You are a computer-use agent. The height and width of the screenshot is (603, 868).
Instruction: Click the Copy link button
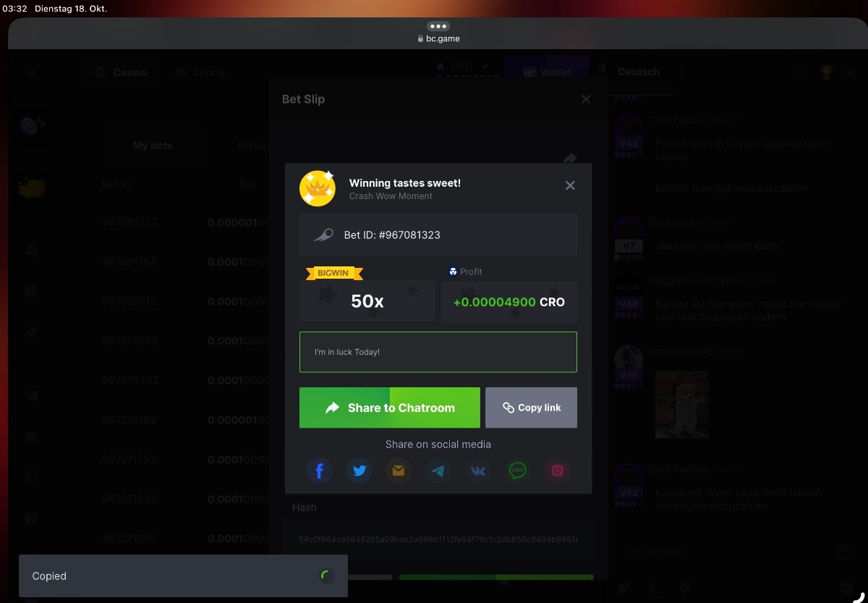(x=532, y=408)
